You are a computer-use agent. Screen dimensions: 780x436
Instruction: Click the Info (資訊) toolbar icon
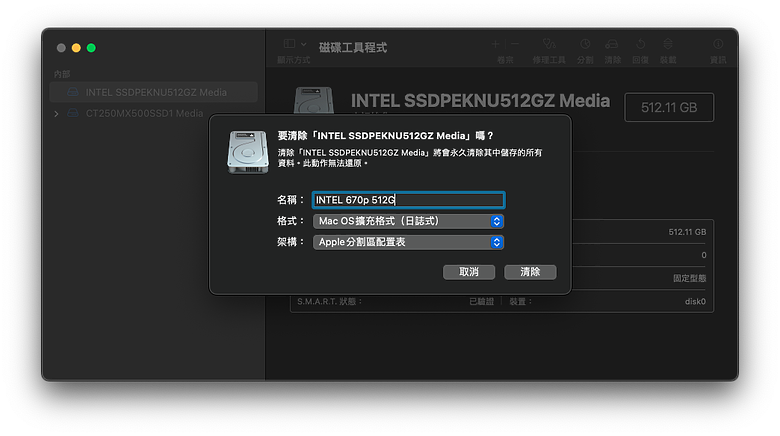[x=718, y=44]
